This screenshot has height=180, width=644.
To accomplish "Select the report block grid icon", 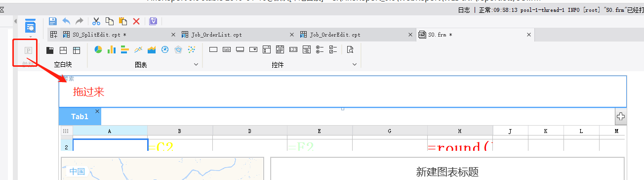I will 77,50.
